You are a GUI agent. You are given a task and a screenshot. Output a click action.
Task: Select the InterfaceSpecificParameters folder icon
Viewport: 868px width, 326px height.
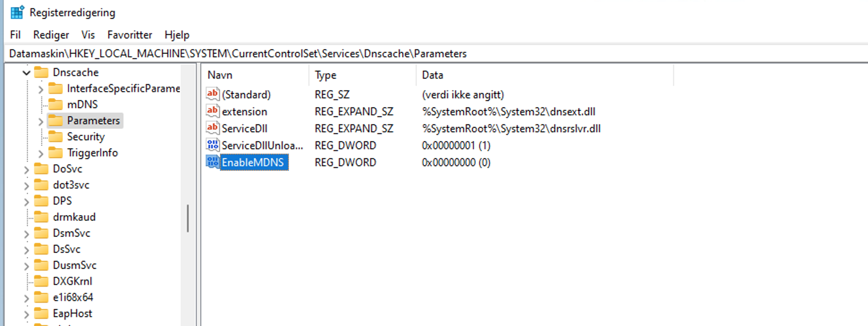point(55,88)
